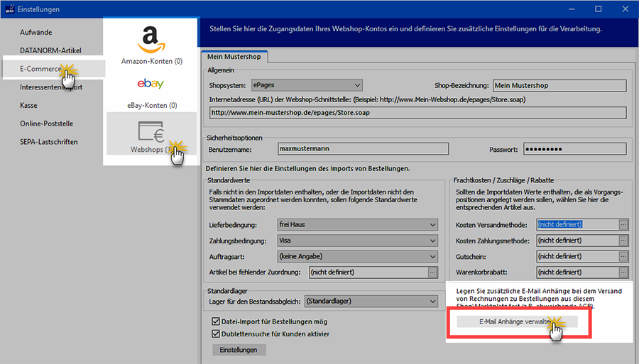This screenshot has height=364, width=639.
Task: Click the Webshop-Schnittstelle URL field
Action: (417, 113)
